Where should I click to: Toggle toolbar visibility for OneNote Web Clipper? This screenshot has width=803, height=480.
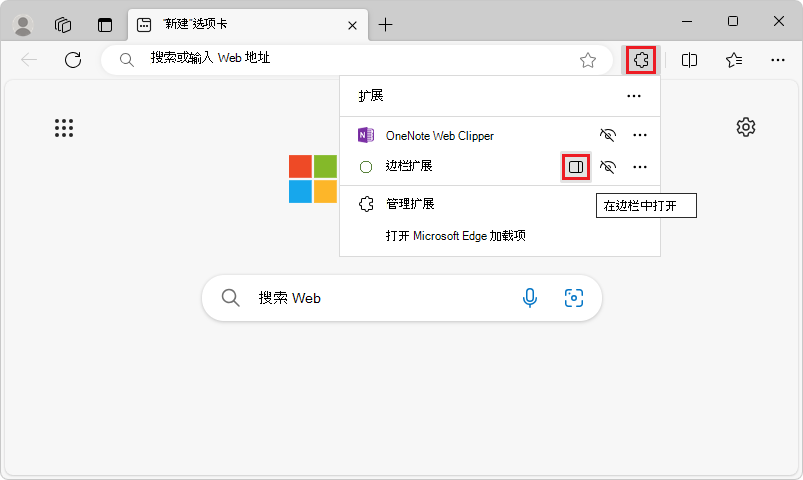[x=607, y=135]
